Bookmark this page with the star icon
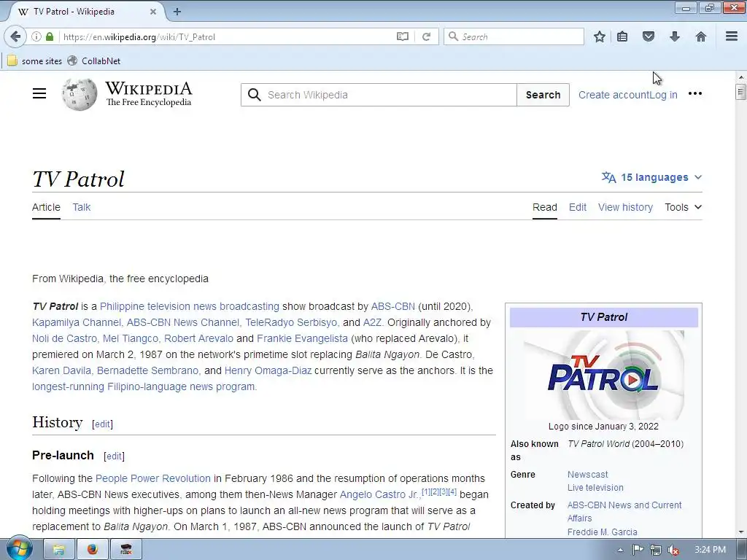 coord(600,36)
